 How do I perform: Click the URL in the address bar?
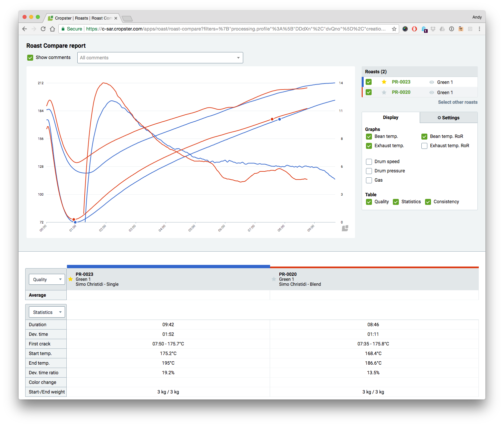point(236,29)
